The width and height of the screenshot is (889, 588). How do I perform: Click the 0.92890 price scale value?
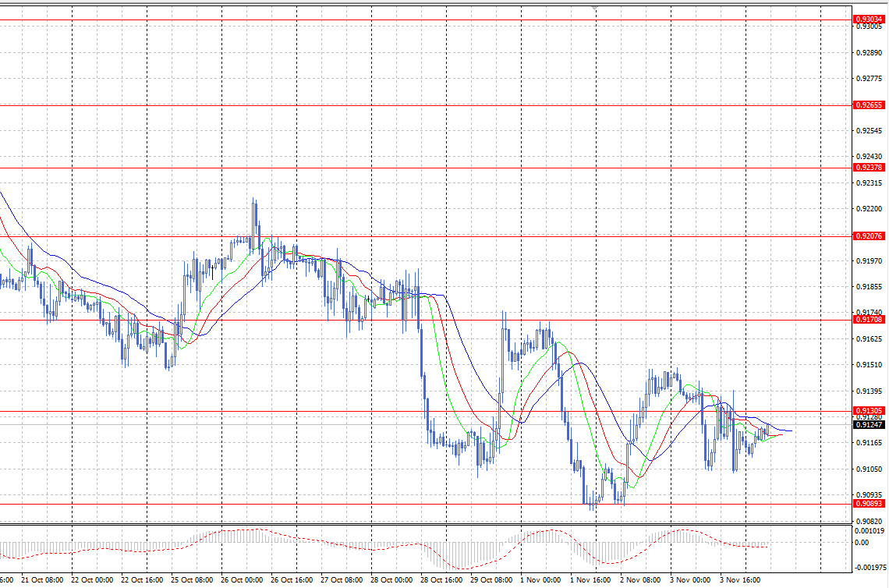870,53
